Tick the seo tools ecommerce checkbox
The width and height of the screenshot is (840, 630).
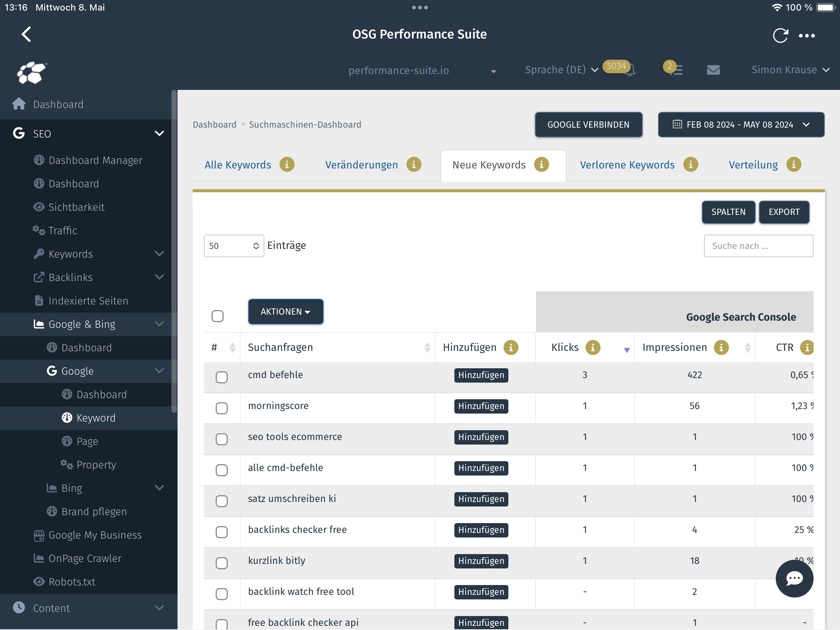[x=221, y=439]
